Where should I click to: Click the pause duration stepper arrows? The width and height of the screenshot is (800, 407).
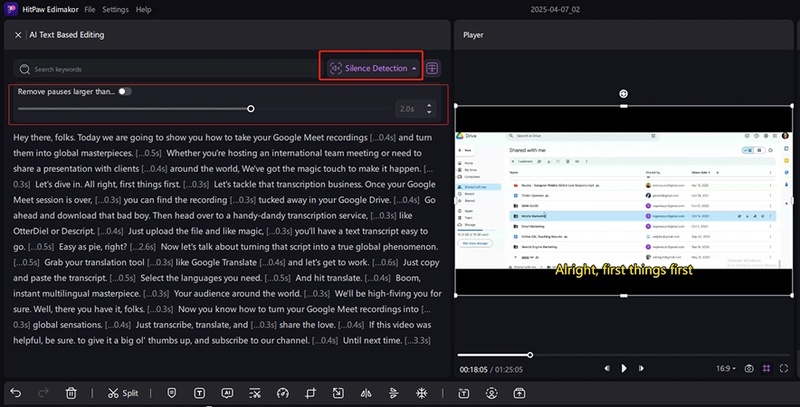pos(429,108)
